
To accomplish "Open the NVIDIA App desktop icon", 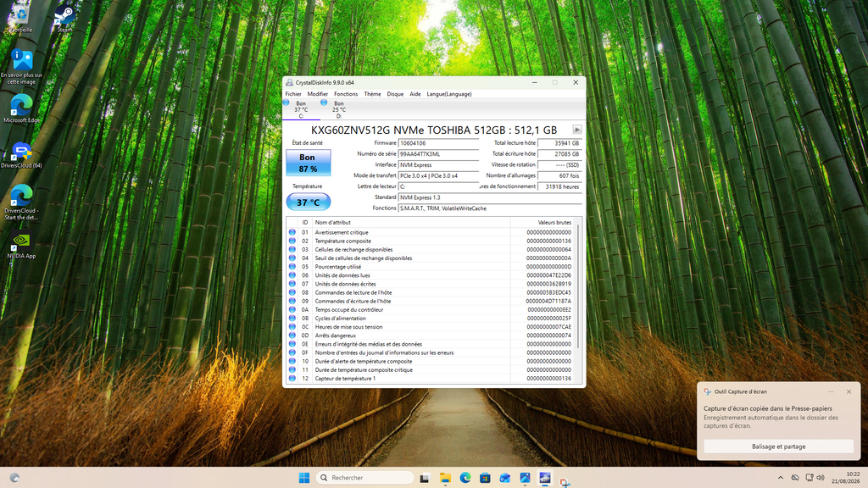I will [x=21, y=247].
